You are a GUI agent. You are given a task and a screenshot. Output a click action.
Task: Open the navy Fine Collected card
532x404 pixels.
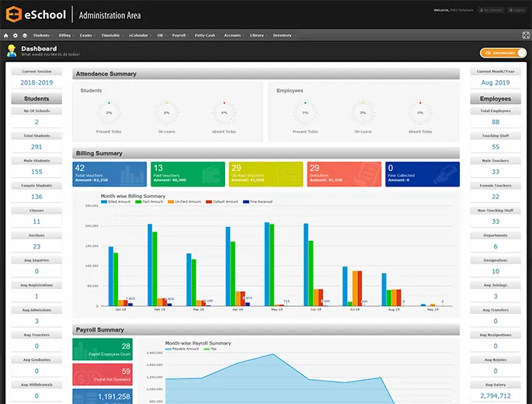422,174
